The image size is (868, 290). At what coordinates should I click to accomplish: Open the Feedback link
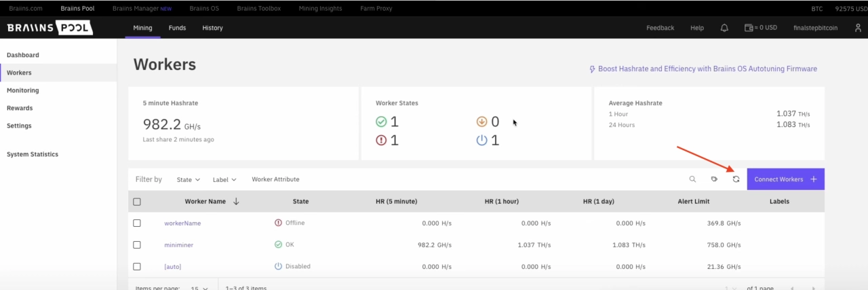coord(660,28)
